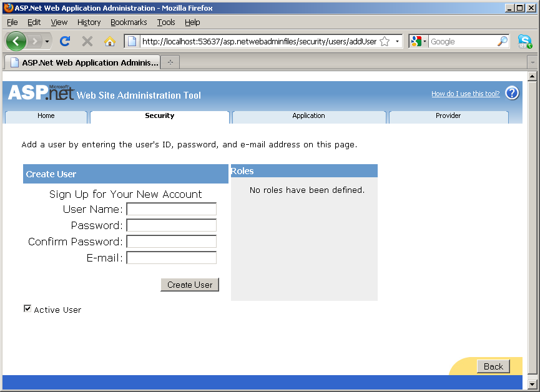Click the Stop loading X icon

(x=87, y=41)
